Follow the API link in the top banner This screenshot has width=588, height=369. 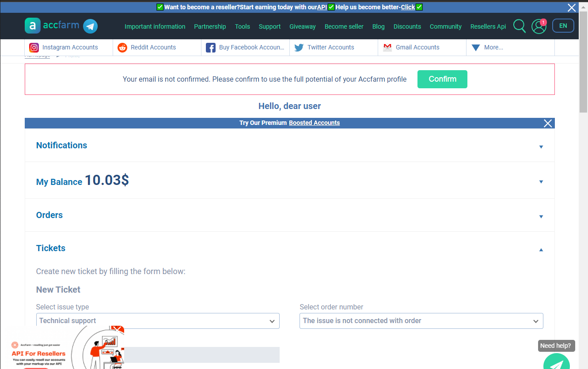click(x=322, y=7)
